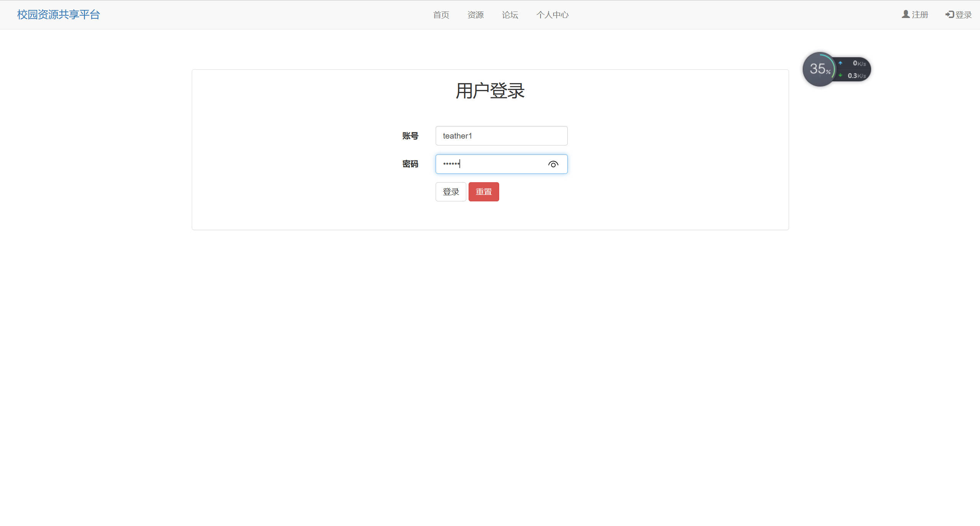Click the upload speed arrow icon

click(x=840, y=62)
